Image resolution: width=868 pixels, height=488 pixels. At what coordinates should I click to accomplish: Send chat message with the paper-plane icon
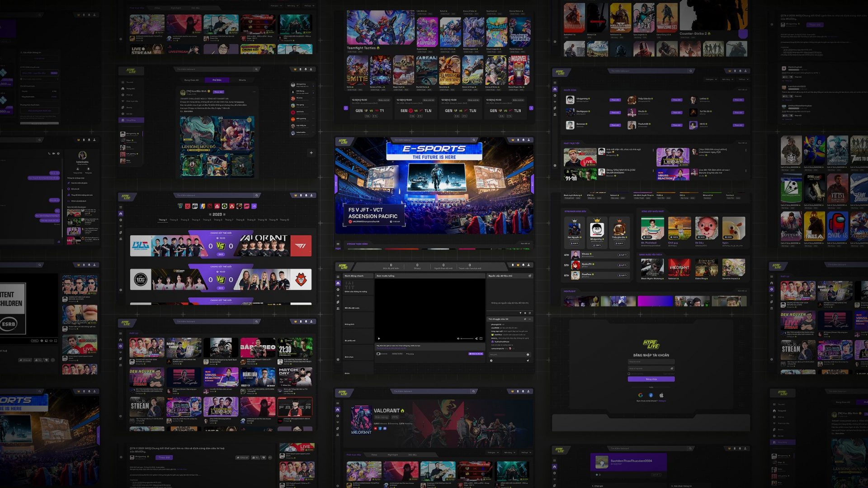tap(528, 361)
